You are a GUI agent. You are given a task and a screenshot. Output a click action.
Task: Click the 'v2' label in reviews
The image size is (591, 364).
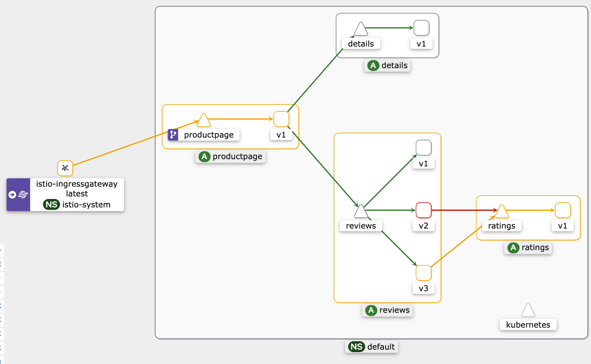[424, 226]
